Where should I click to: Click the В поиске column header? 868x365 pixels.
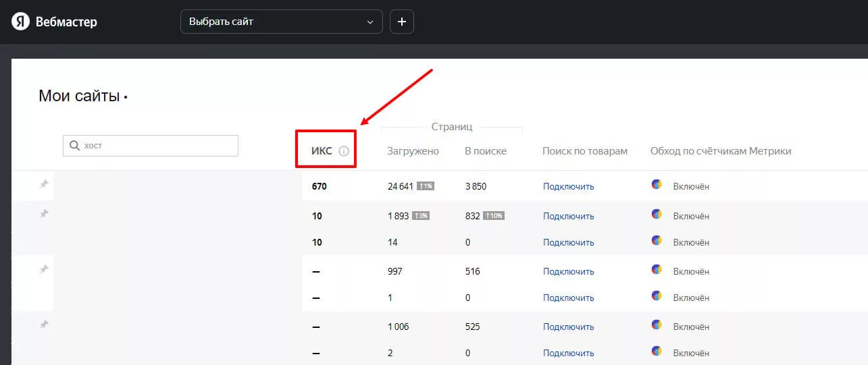pyautogui.click(x=486, y=151)
